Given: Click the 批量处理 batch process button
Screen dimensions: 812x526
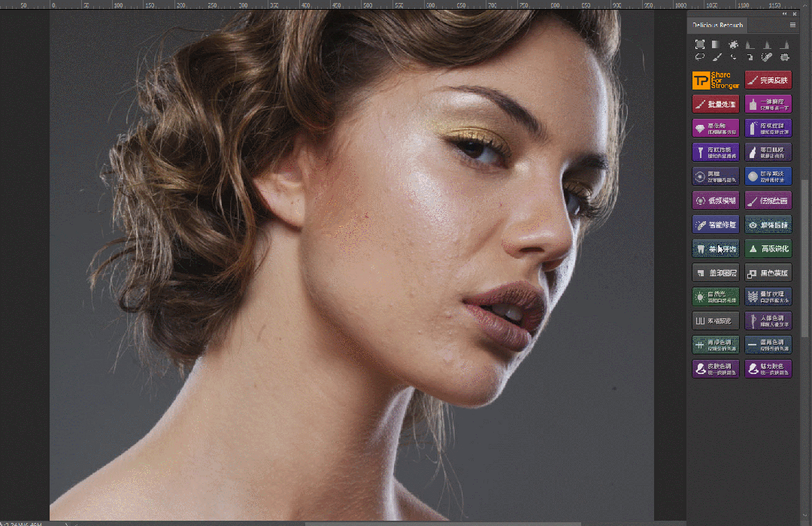Looking at the screenshot, I should [716, 104].
